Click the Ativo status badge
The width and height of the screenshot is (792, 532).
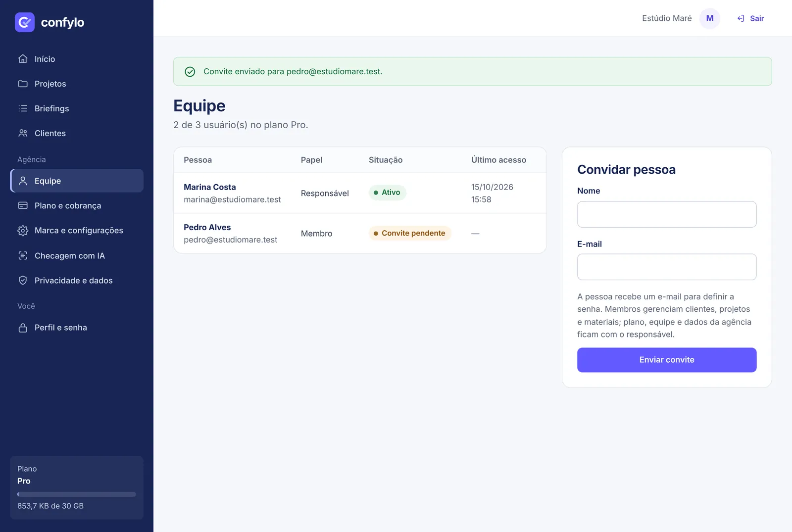coord(388,193)
